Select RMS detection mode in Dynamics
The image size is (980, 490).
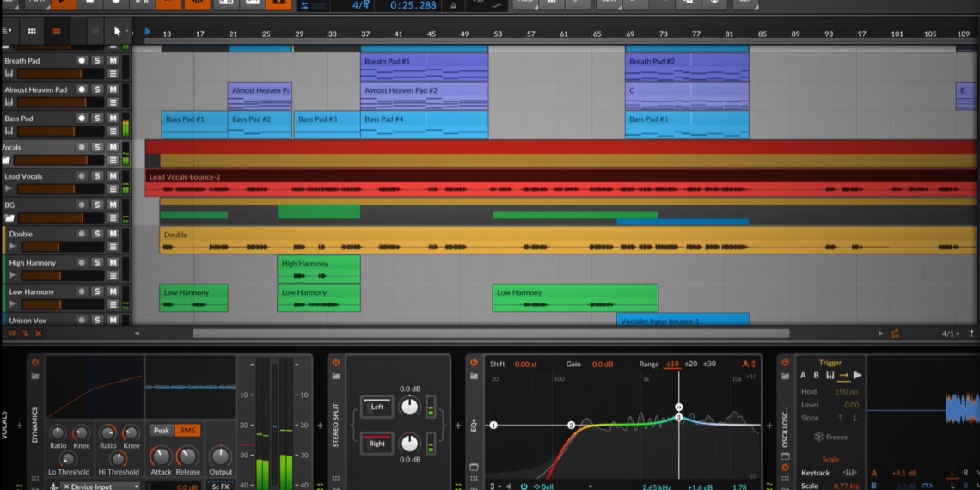[x=187, y=431]
